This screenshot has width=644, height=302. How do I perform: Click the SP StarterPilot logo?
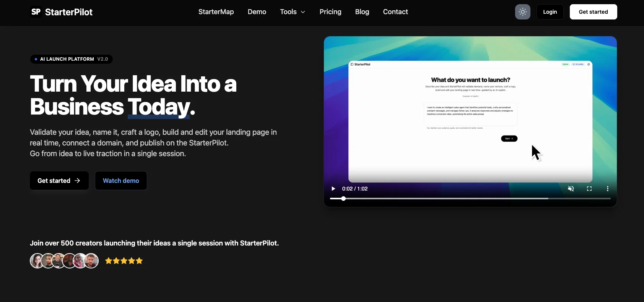pos(61,12)
